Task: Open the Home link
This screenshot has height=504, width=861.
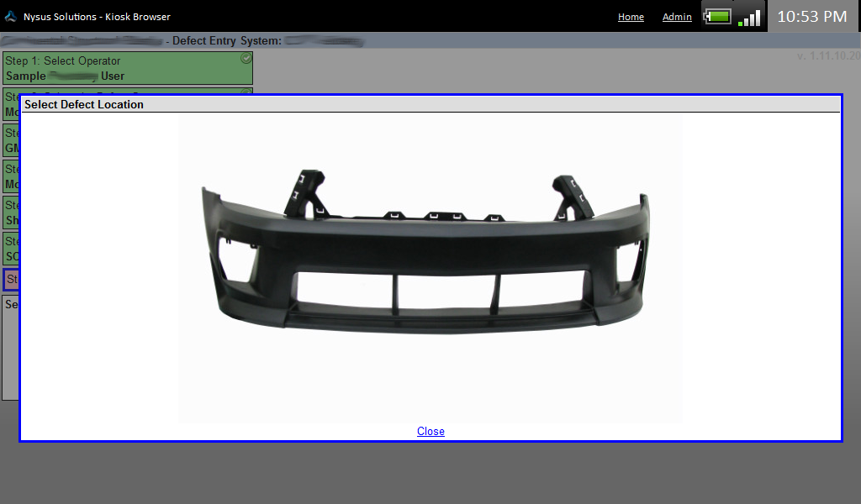Action: [631, 17]
